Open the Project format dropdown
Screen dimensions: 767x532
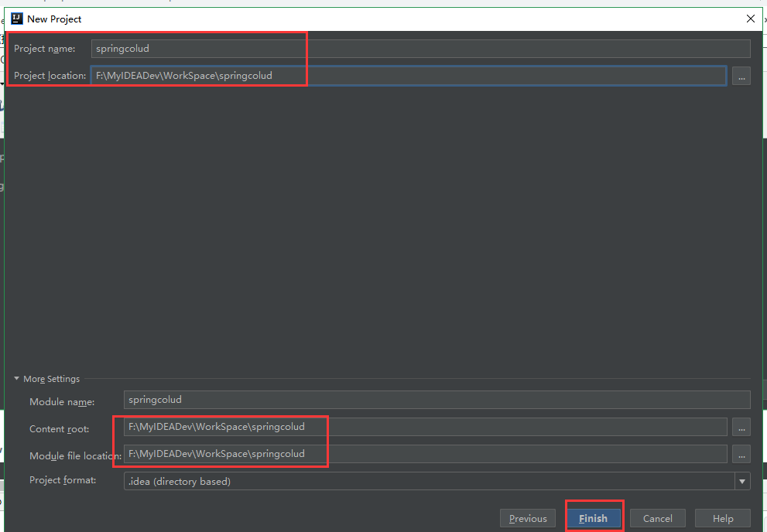coord(742,481)
